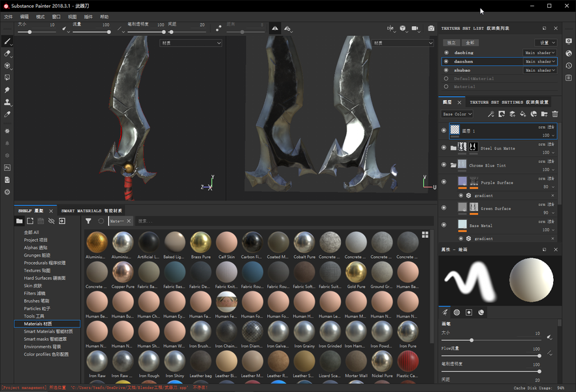Click the add smart material icon
This screenshot has width=576, height=392.
(x=534, y=114)
